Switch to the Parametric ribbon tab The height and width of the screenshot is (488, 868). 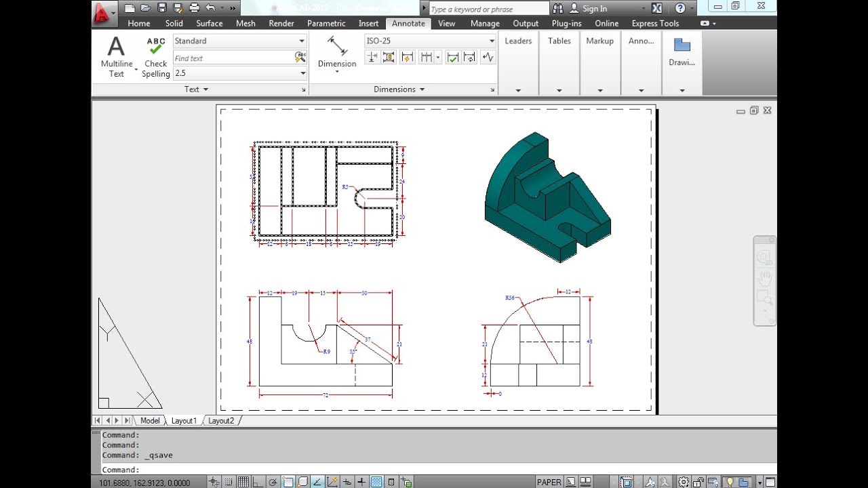coord(326,23)
